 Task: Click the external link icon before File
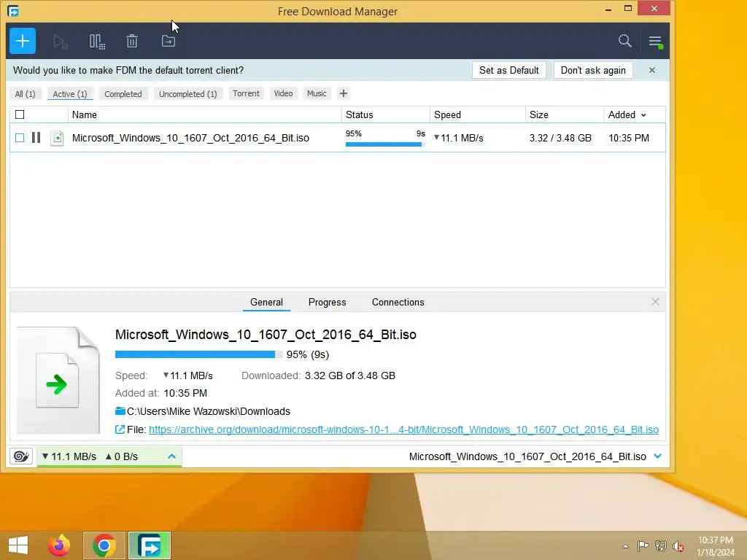[120, 429]
